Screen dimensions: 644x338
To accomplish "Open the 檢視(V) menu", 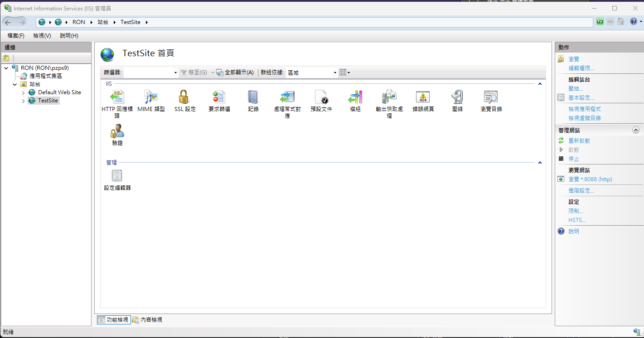I will click(x=42, y=35).
